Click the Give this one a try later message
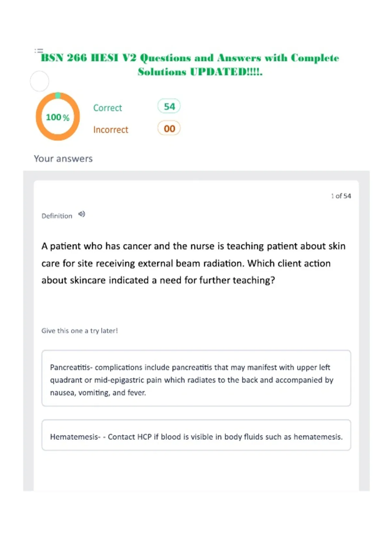392x556 pixels. pos(80,331)
